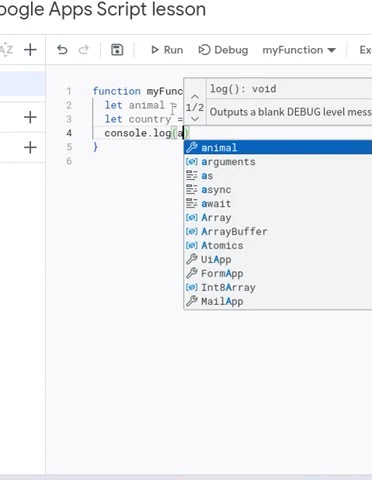Show previous signature with up chevron
The height and width of the screenshot is (480, 372).
coord(195,97)
